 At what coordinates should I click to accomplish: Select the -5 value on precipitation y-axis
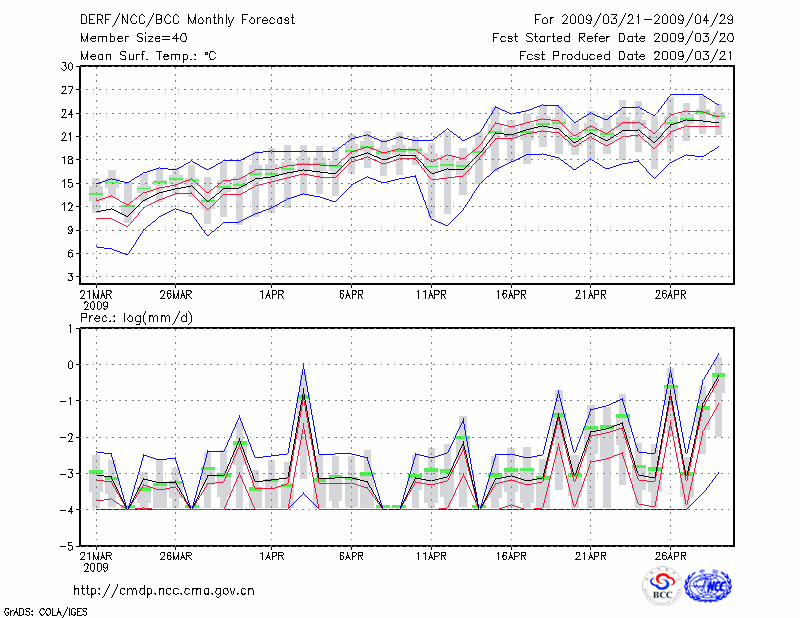coord(67,546)
